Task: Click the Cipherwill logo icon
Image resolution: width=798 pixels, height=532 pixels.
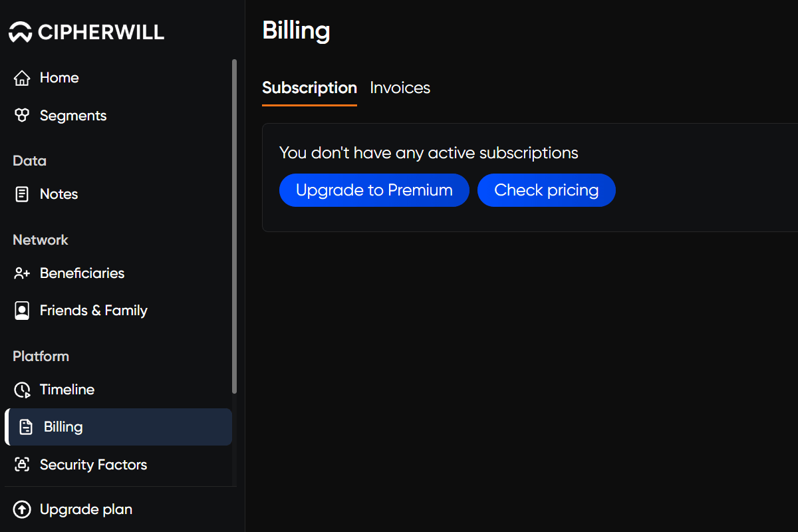Action: pos(21,32)
